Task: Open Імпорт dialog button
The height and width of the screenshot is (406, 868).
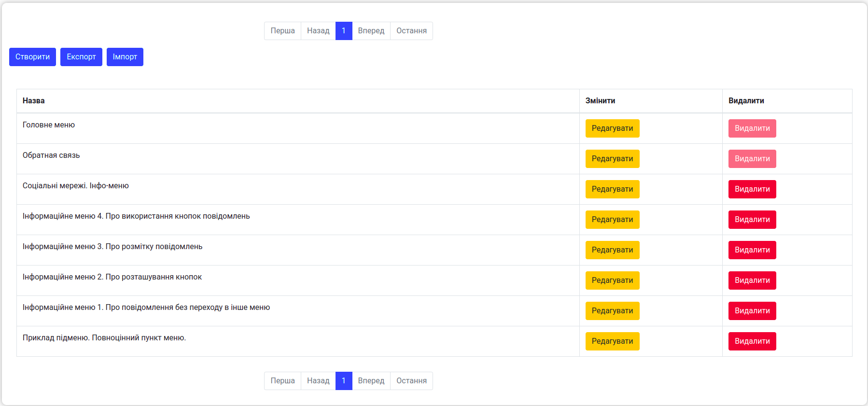Action: point(125,57)
